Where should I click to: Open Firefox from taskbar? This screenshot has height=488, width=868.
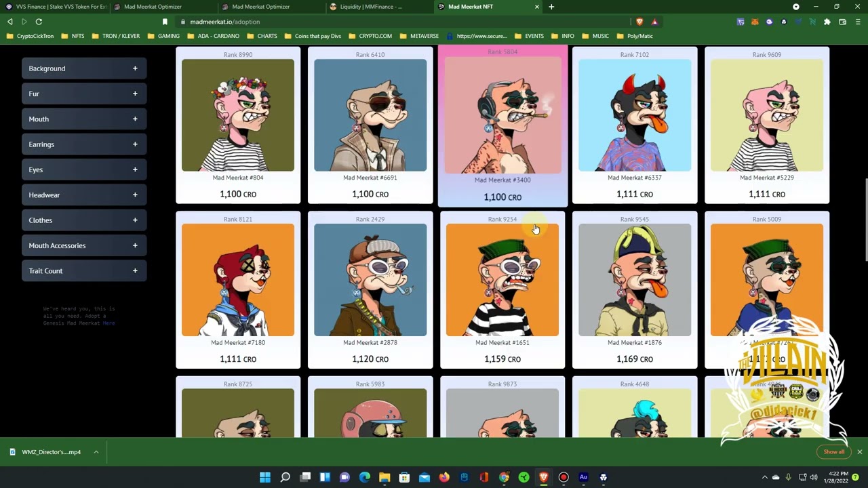(x=444, y=477)
